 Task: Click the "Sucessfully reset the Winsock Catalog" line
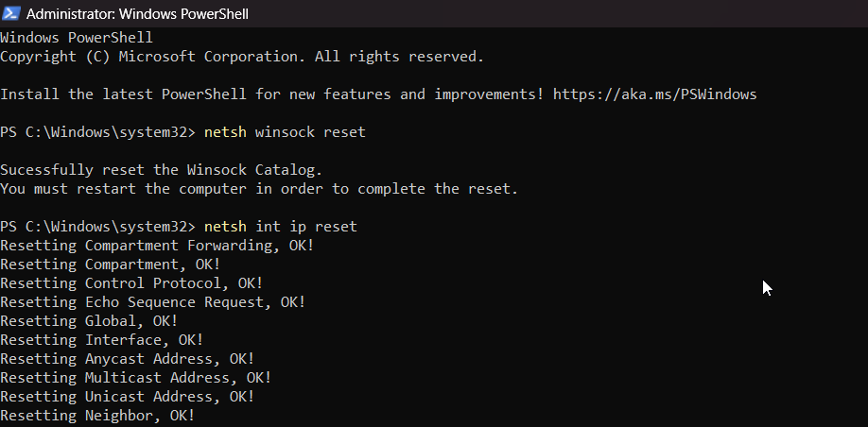coord(161,170)
